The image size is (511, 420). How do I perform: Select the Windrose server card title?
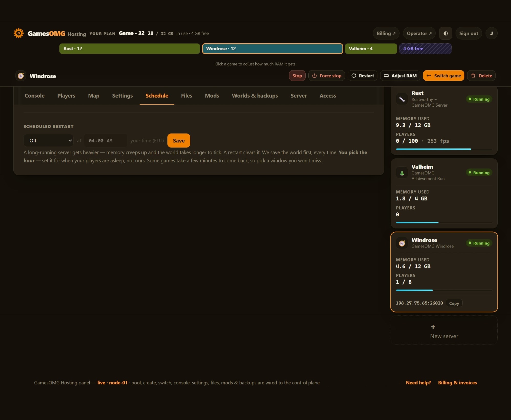tap(424, 240)
